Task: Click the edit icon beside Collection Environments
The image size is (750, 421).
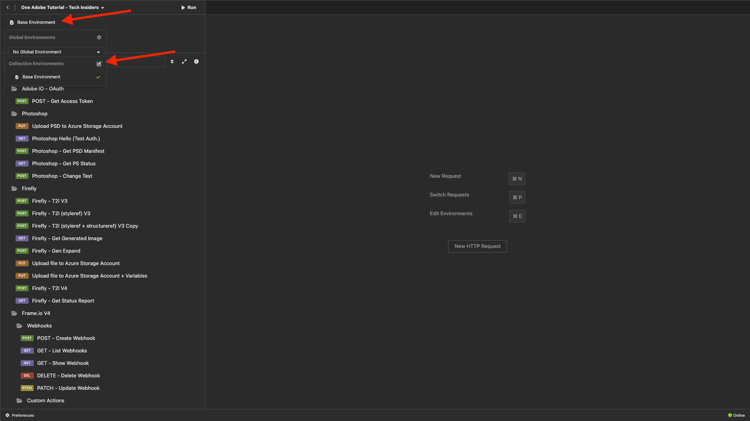Action: [x=99, y=64]
